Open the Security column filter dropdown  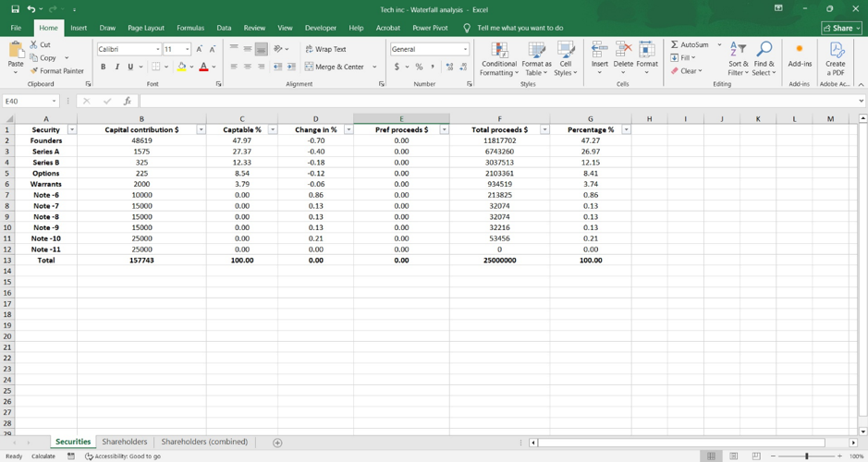pyautogui.click(x=71, y=129)
